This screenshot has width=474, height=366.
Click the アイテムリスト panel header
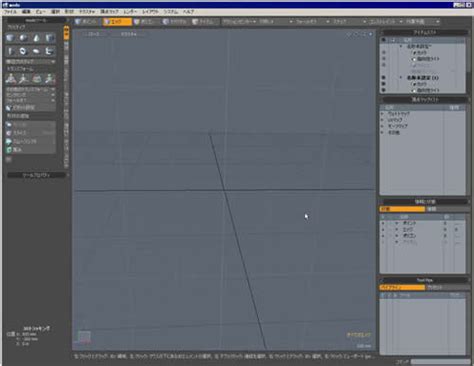425,32
